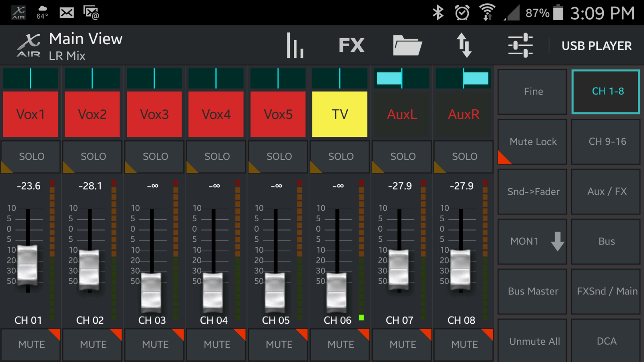This screenshot has width=644, height=362.
Task: Open the FX rack
Action: point(351,45)
